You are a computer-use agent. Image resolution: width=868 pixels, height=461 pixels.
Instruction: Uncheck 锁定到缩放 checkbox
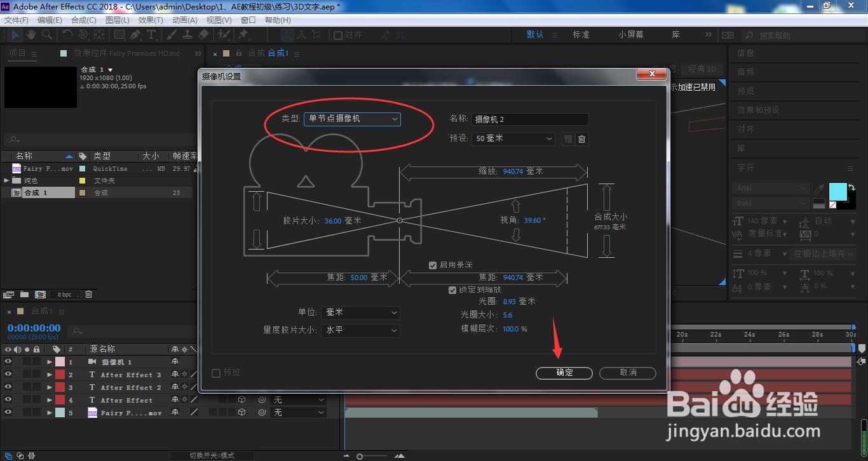click(x=452, y=290)
